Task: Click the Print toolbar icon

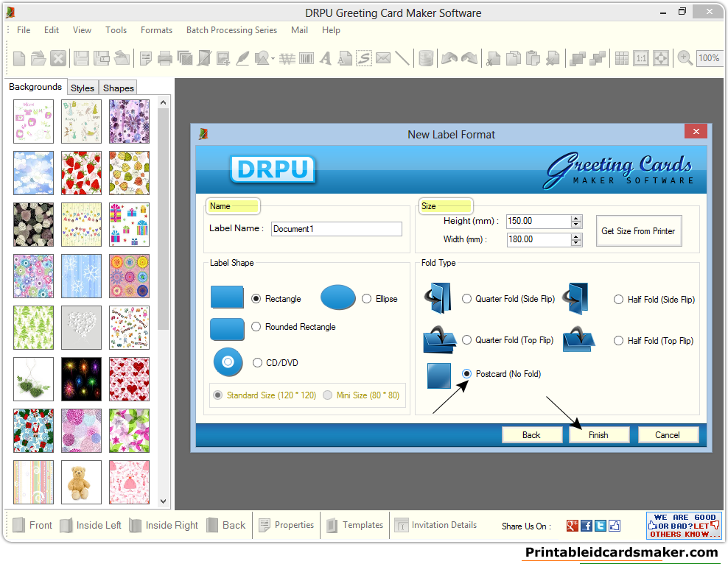Action: 165,58
